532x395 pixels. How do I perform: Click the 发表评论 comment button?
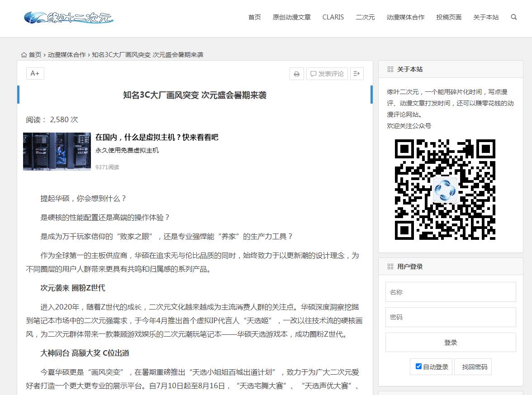coord(327,74)
